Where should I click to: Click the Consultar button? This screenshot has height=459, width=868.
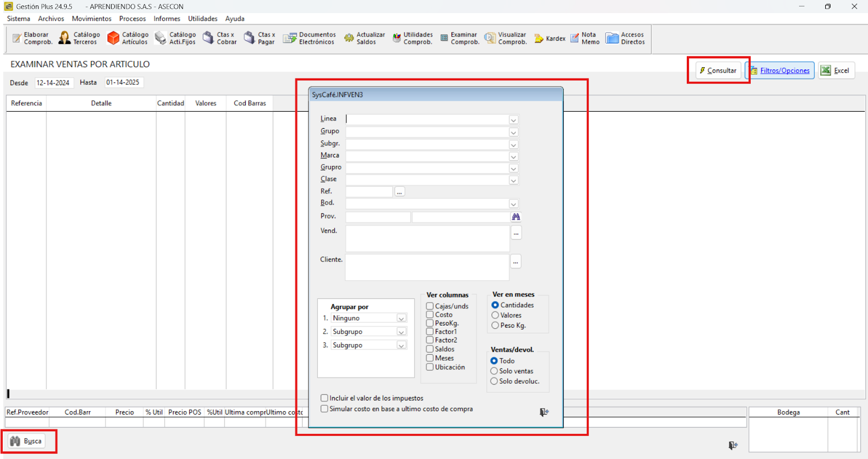tap(718, 71)
